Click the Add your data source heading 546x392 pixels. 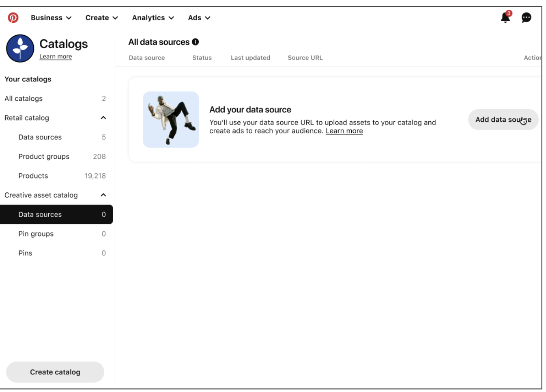(250, 110)
